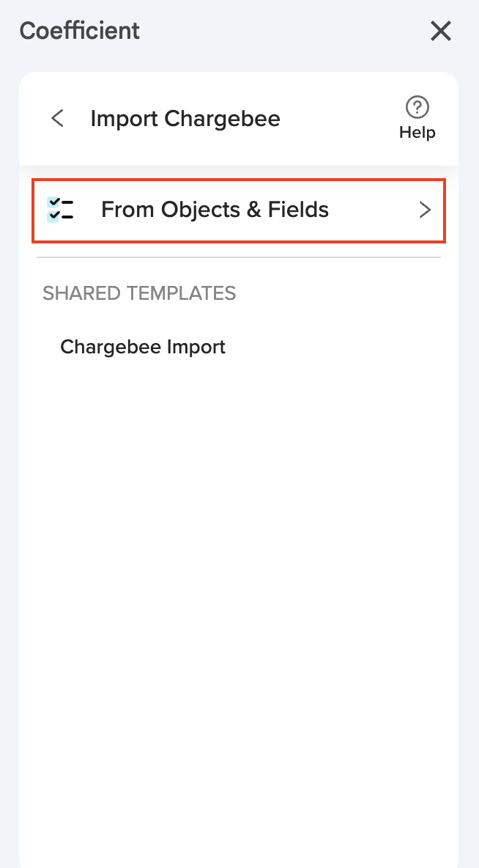The width and height of the screenshot is (479, 868).
Task: Click the word "SHARED" in the section label
Action: (x=81, y=293)
